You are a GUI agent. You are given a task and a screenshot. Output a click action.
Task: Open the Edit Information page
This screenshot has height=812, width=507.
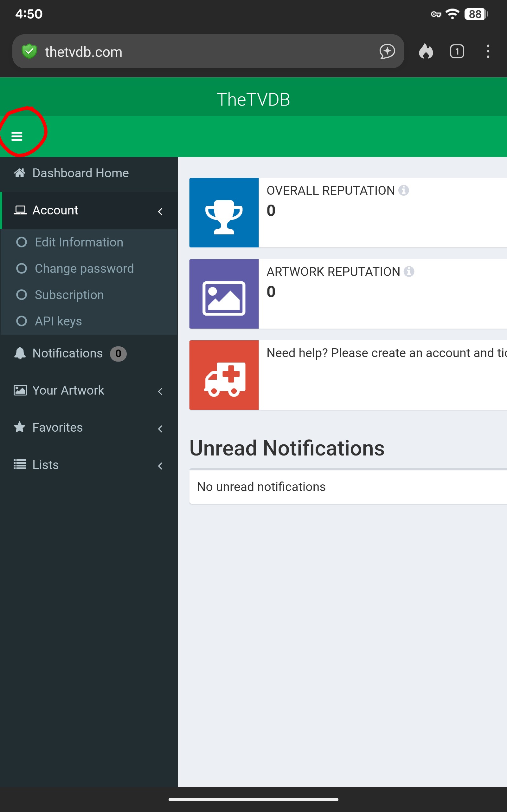79,242
